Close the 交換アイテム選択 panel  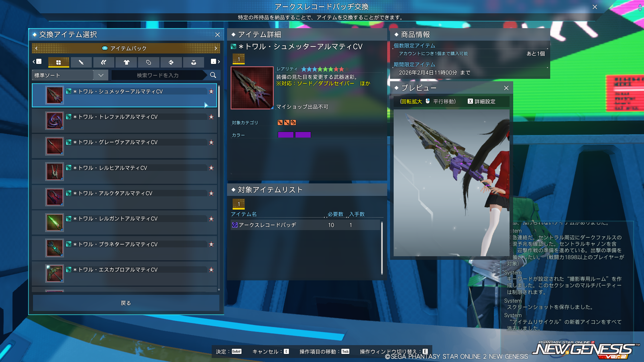click(217, 35)
